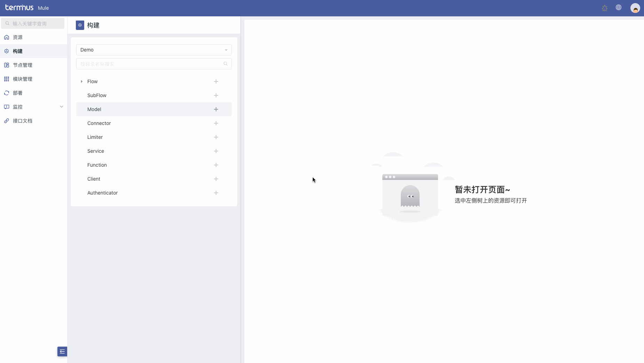Add a new Flow with plus
Screen dimensions: 644x363
coord(216,81)
